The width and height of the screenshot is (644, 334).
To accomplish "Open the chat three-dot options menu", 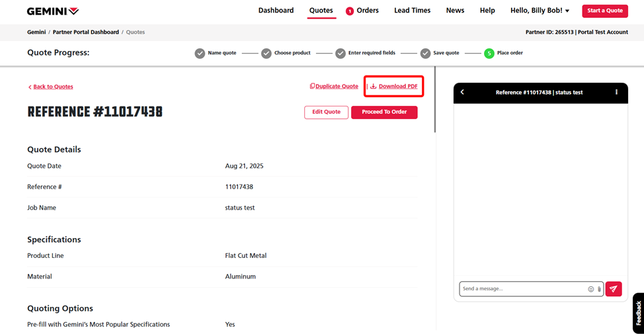I will pyautogui.click(x=616, y=93).
